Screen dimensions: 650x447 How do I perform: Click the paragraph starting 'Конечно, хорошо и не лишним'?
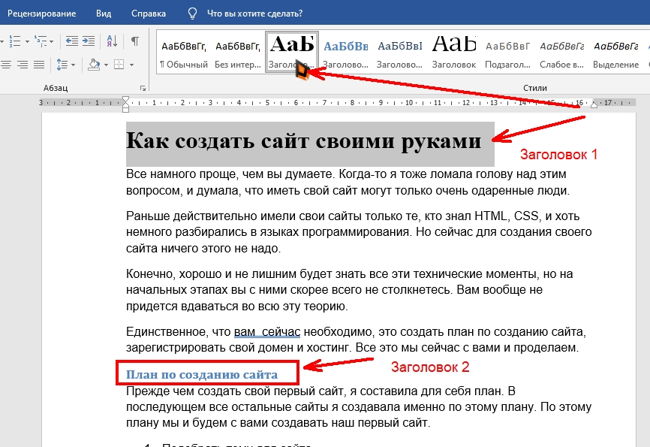pyautogui.click(x=349, y=290)
